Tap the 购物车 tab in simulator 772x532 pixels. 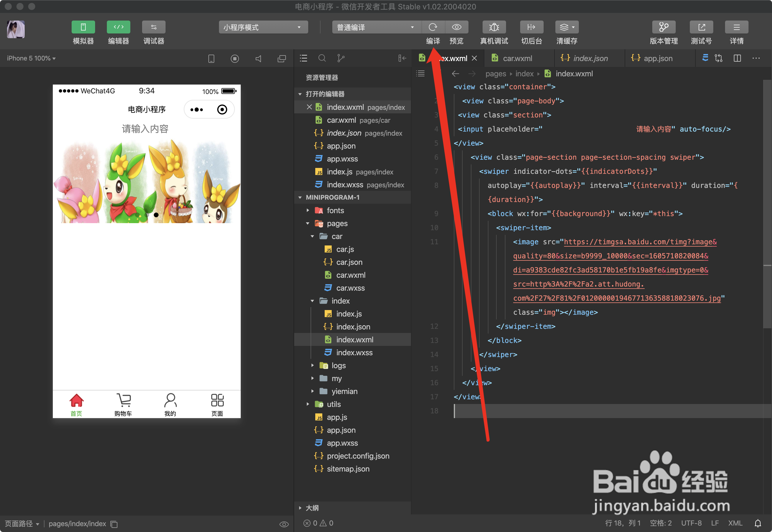(123, 404)
